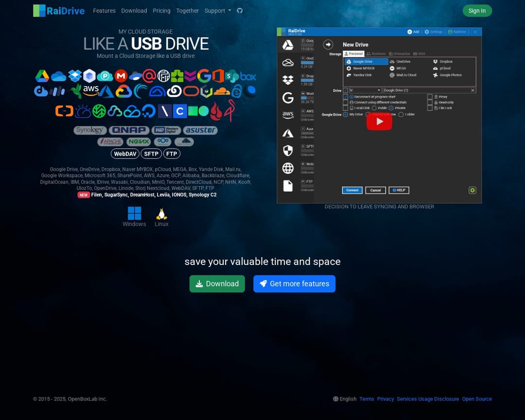Click the Western Digital badge
525x420 pixels.
pyautogui.click(x=166, y=130)
